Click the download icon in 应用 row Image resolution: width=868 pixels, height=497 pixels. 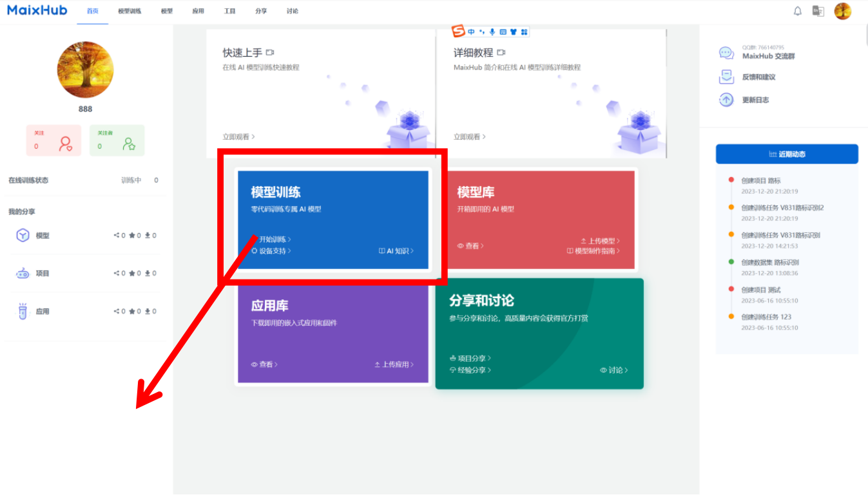pyautogui.click(x=148, y=312)
